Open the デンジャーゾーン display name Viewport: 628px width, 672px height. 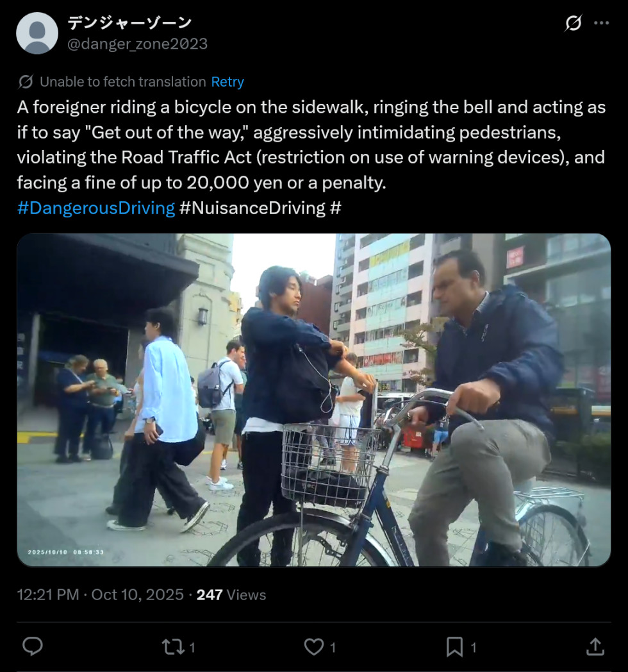coord(129,22)
